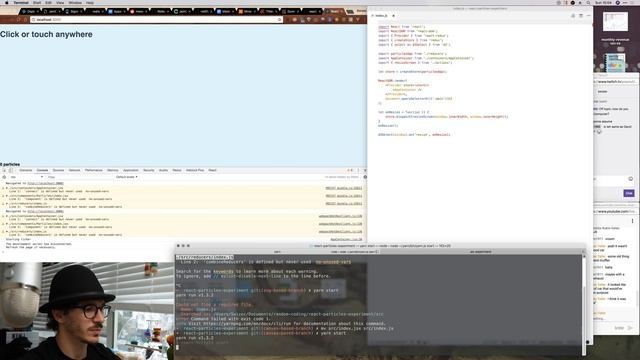Click the warnings count indicator in DevTools tab bar
640x360 pixels.
(350, 170)
